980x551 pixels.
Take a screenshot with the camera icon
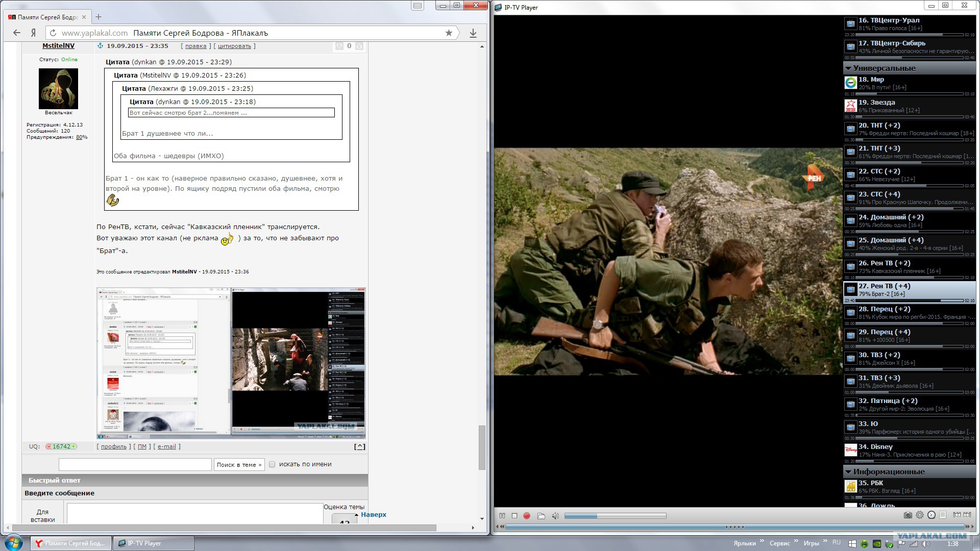click(x=908, y=515)
